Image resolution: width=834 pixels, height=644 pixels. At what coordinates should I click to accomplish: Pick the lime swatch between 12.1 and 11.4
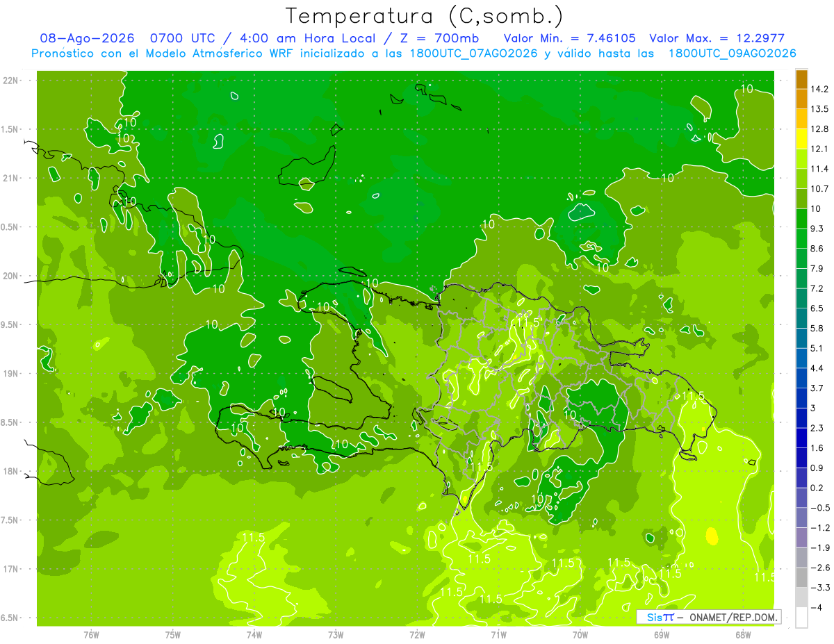pyautogui.click(x=801, y=159)
